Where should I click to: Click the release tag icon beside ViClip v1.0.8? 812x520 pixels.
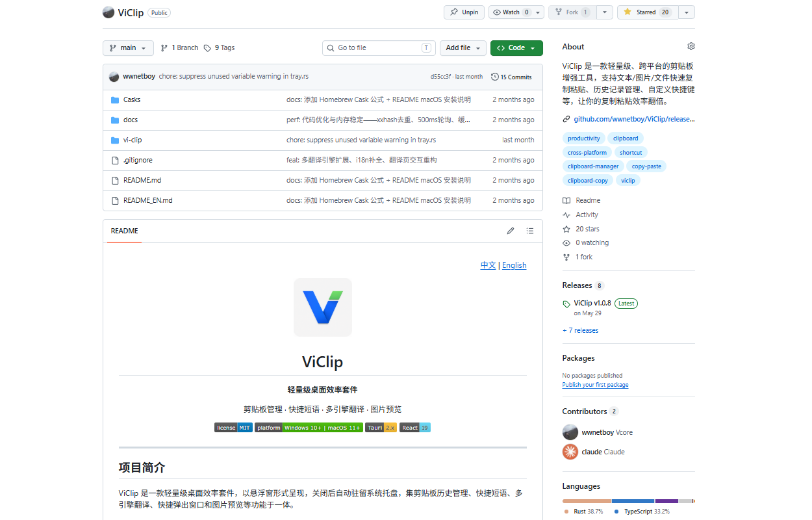566,304
